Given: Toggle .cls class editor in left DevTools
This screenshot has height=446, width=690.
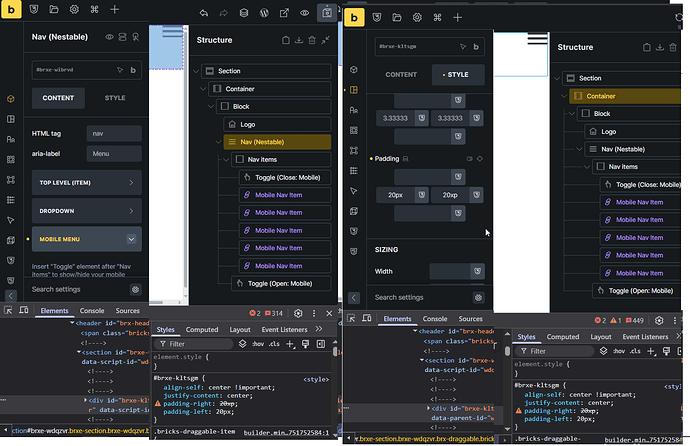Looking at the screenshot, I should click(x=274, y=344).
